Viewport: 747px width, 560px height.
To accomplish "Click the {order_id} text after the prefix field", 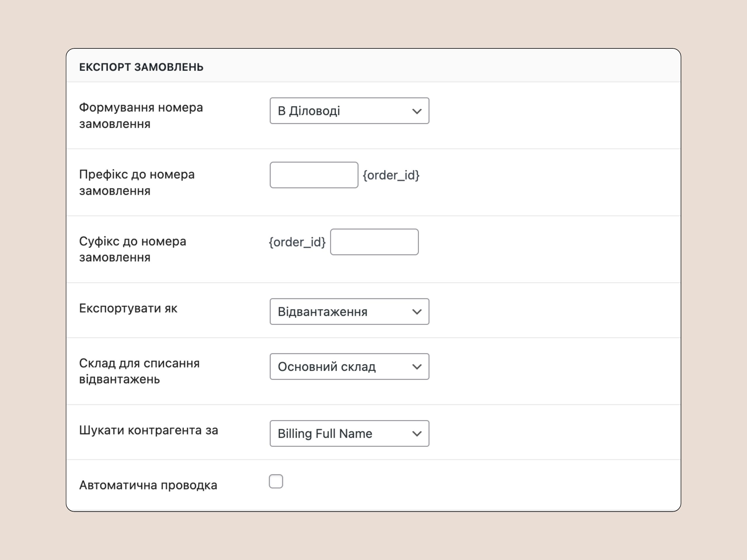I will (x=391, y=175).
